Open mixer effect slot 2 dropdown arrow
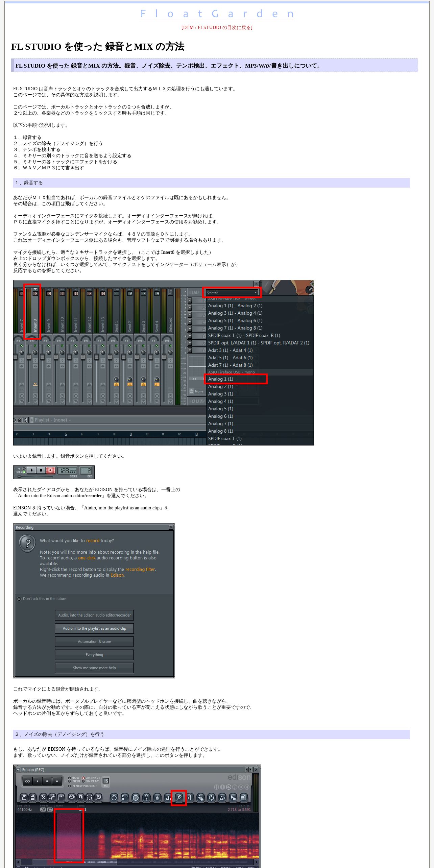The image size is (434, 868). coord(190,308)
